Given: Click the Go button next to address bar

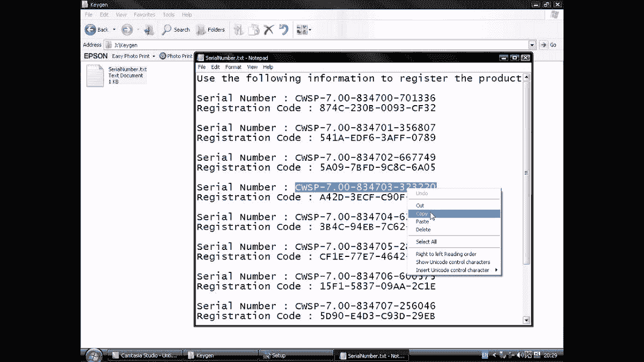Looking at the screenshot, I should tap(548, 45).
